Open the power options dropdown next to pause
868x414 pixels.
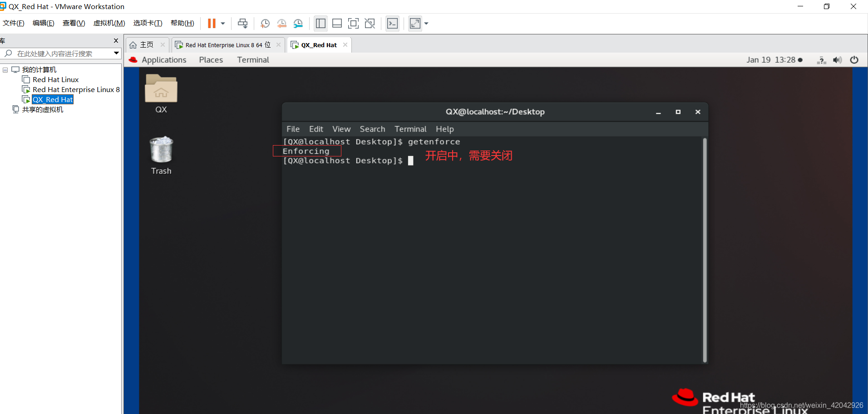coord(223,24)
